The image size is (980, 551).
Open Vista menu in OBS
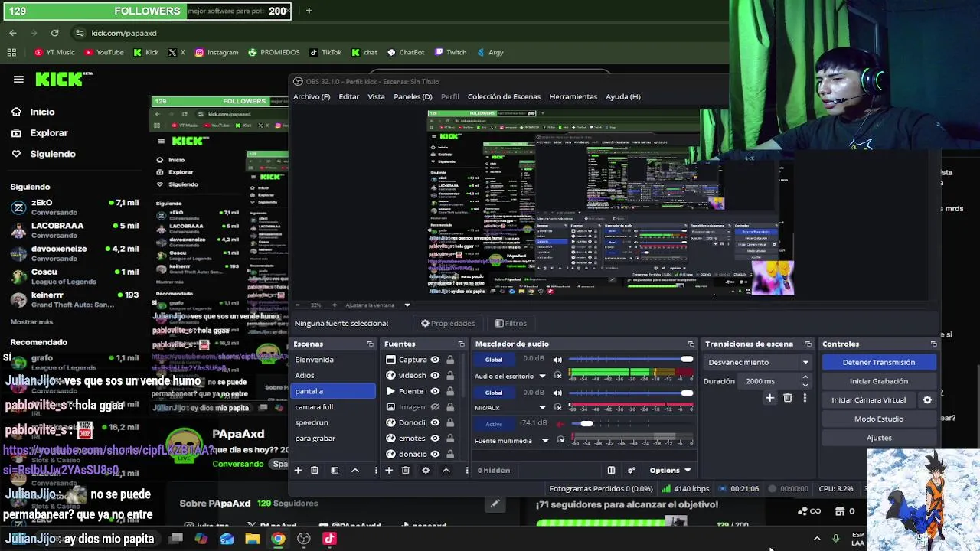coord(376,96)
